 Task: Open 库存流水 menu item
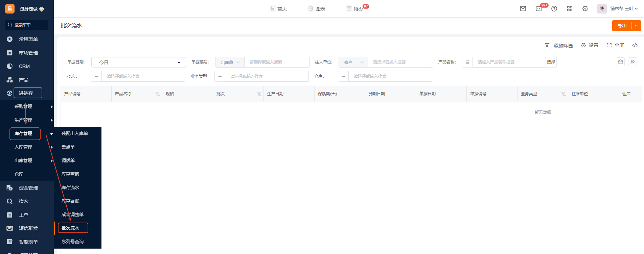pos(70,187)
